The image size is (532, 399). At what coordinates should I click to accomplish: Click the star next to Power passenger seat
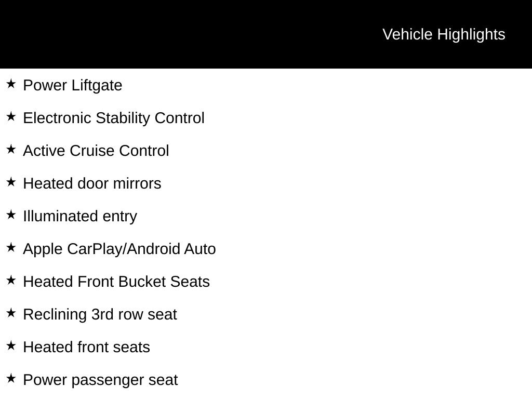11,378
